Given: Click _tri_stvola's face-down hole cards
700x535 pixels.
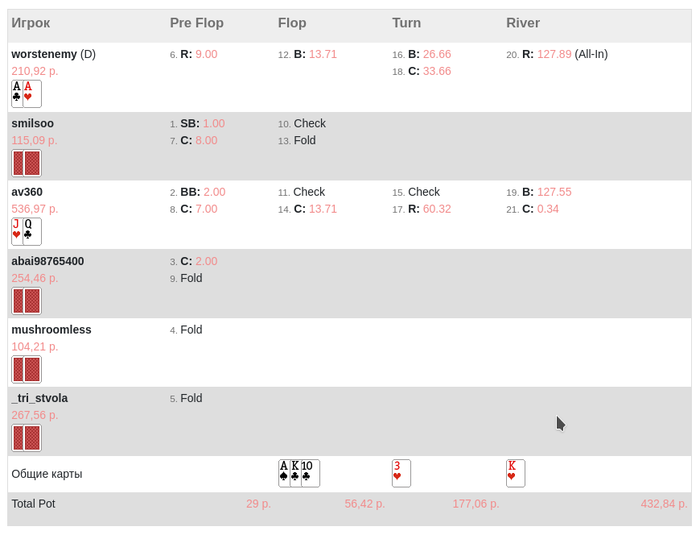Looking at the screenshot, I should [26, 437].
